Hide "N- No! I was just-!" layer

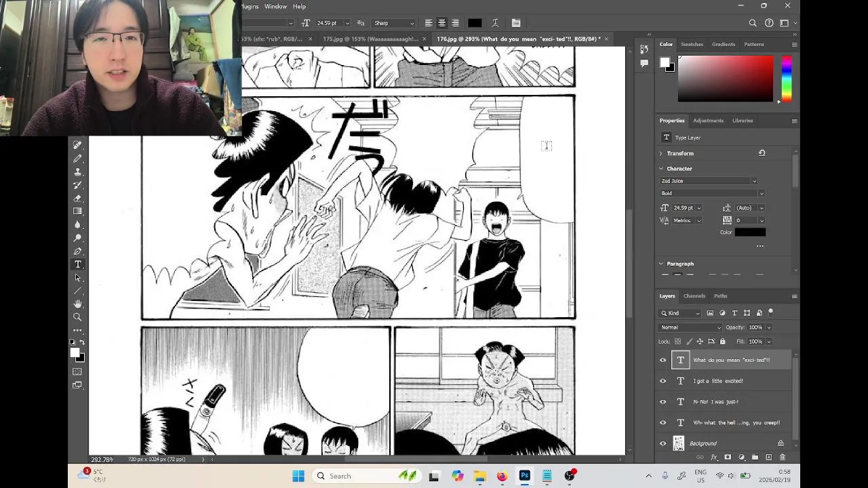(x=663, y=402)
